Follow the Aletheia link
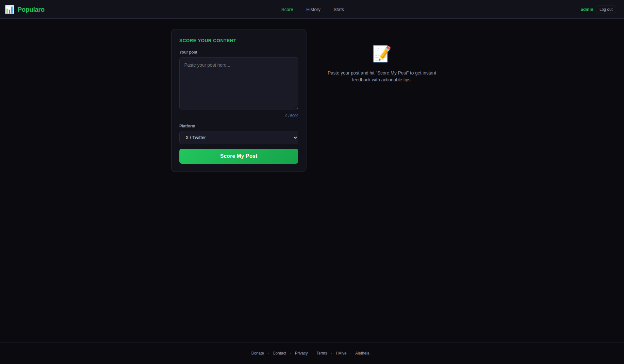 (x=362, y=353)
